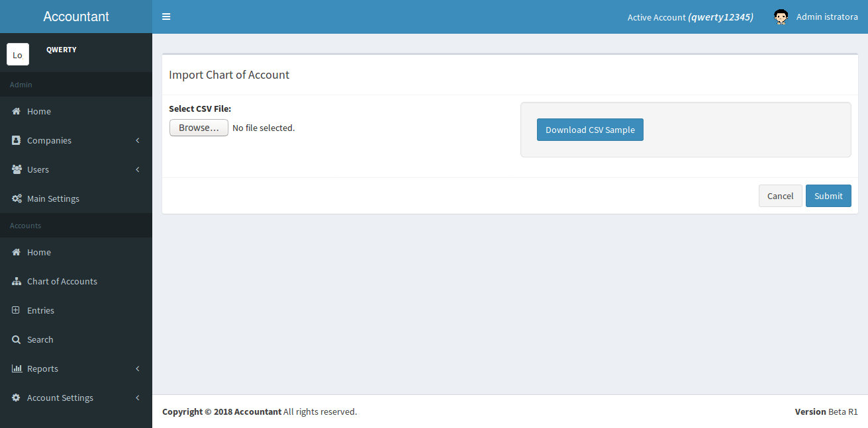Click the company logo placeholder box
Image resolution: width=868 pixels, height=428 pixels.
click(x=18, y=55)
